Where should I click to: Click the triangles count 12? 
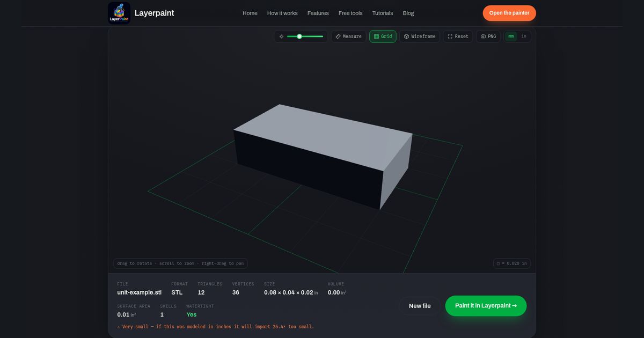point(201,292)
